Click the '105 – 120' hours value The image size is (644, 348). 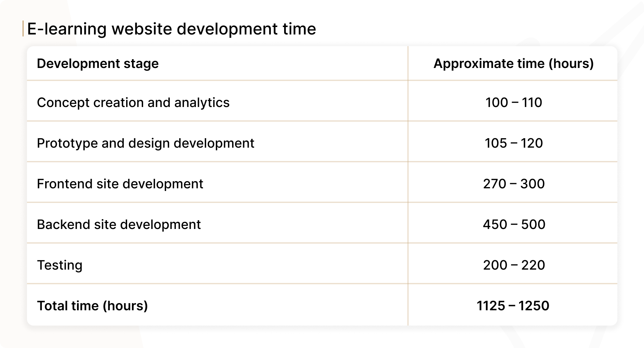514,143
